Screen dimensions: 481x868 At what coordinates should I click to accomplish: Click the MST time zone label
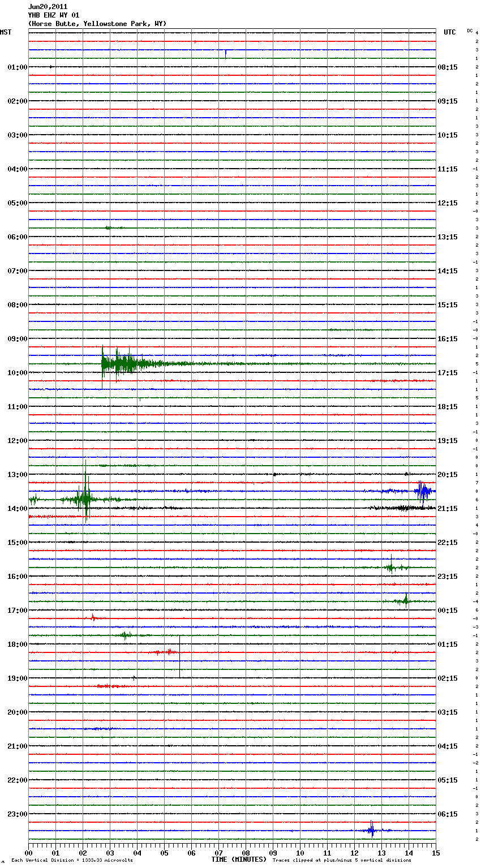click(6, 32)
